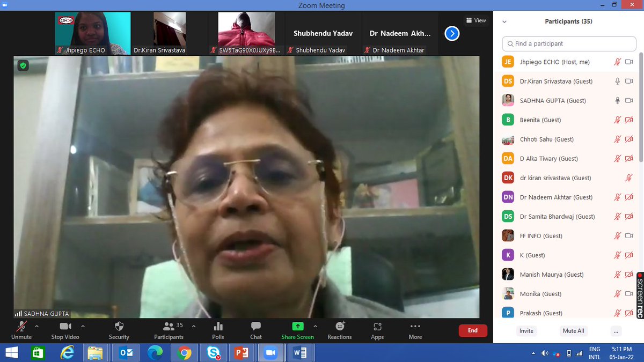Click in Find a participant search field
Viewport: 644px width, 362px height.
pos(569,43)
